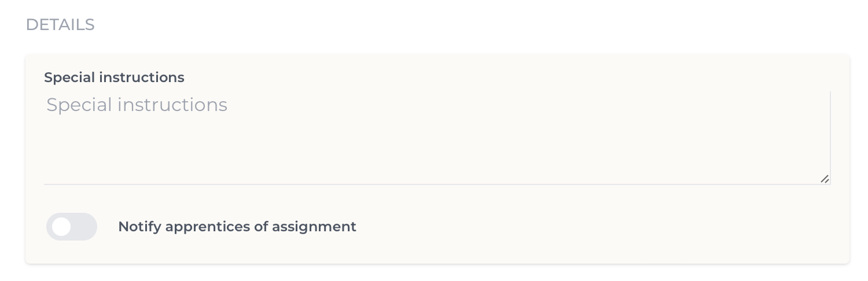
Task: Click the word Notify beside the switch
Action: click(139, 227)
